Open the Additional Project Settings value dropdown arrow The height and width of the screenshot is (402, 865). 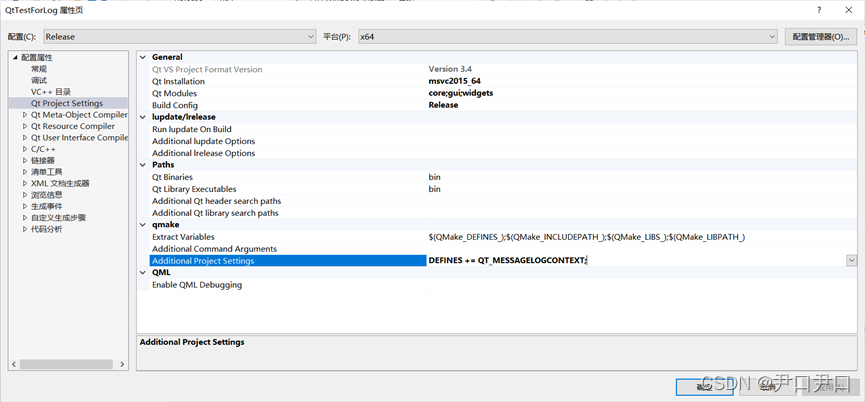point(851,261)
